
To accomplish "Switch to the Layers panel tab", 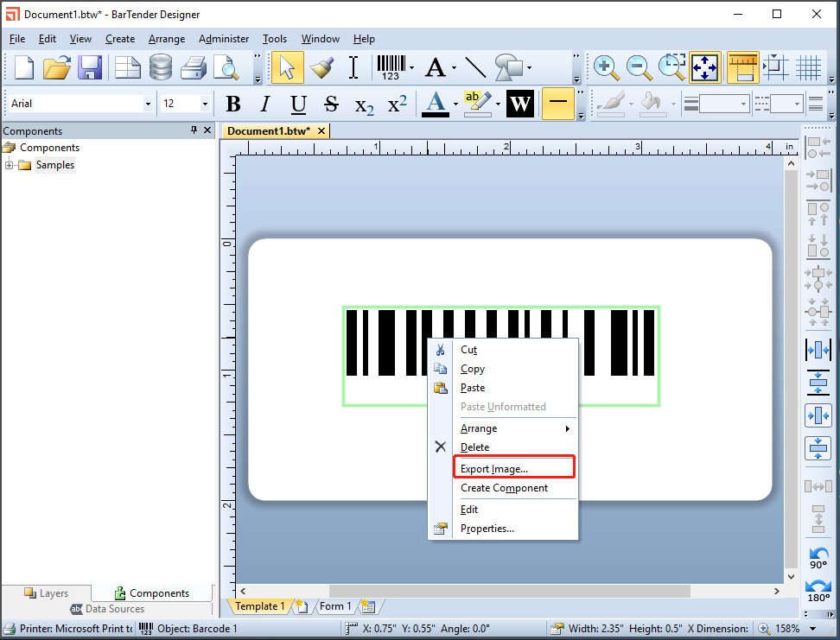I will [46, 593].
